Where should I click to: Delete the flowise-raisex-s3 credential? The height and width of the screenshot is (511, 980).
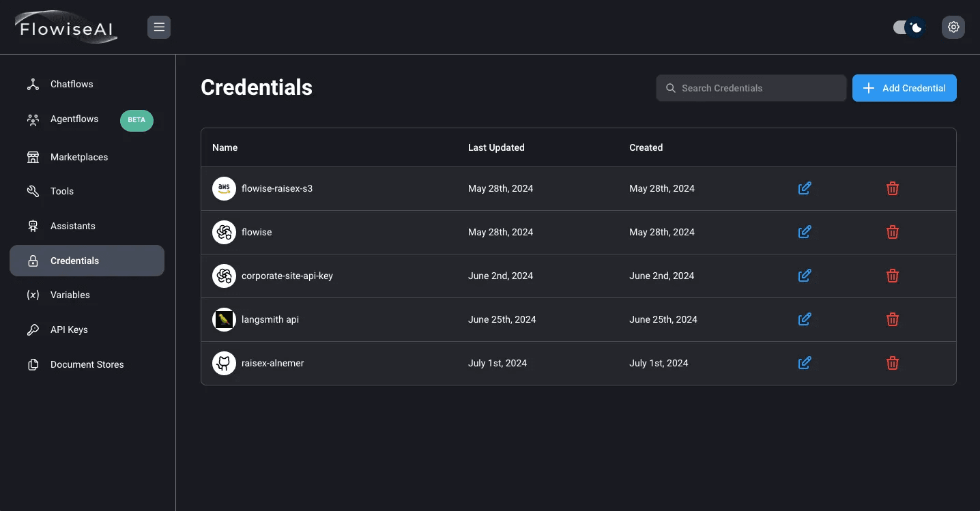pos(892,188)
